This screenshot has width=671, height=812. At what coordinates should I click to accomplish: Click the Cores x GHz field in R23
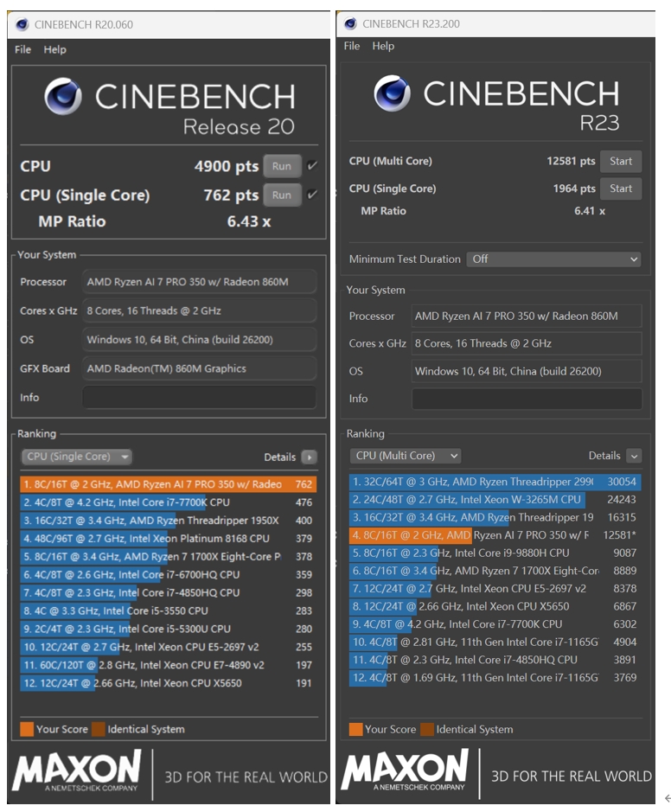[x=527, y=343]
